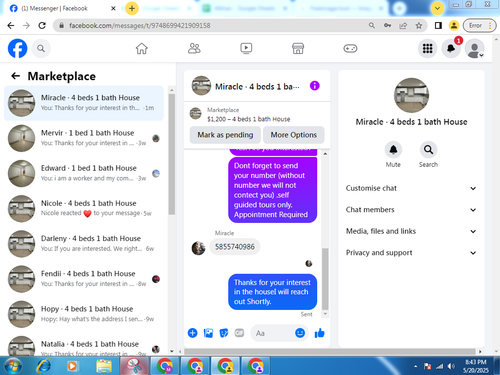Open Chrome profile avatar in toolbar

(x=454, y=25)
